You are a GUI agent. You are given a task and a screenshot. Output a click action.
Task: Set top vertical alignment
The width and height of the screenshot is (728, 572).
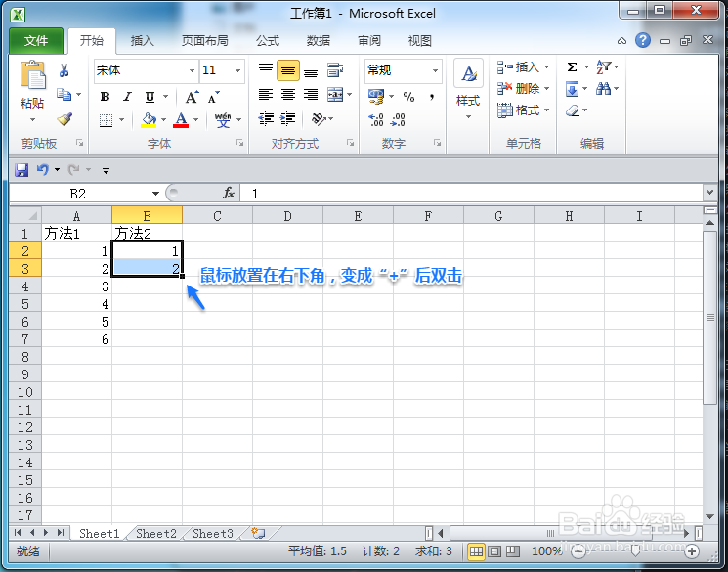point(266,69)
